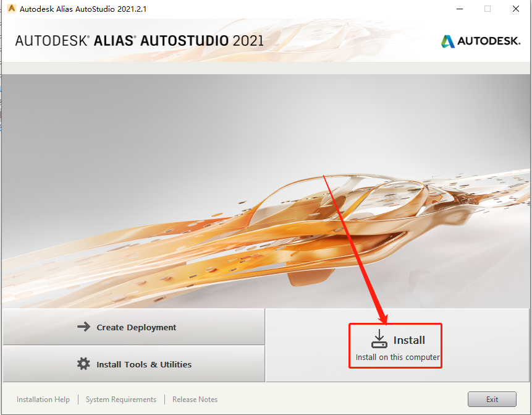Close the Autodesk Alias installer window
This screenshot has width=532, height=415.
(x=516, y=9)
